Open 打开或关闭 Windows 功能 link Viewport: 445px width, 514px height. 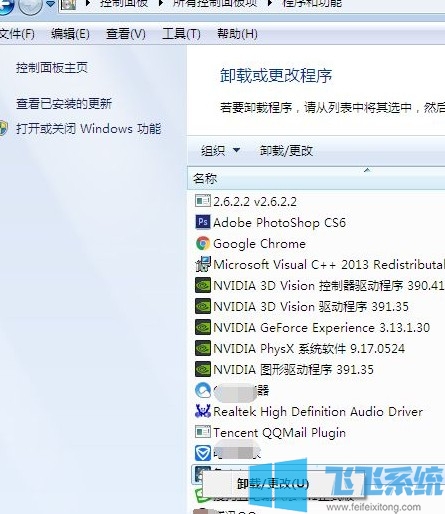click(x=89, y=129)
